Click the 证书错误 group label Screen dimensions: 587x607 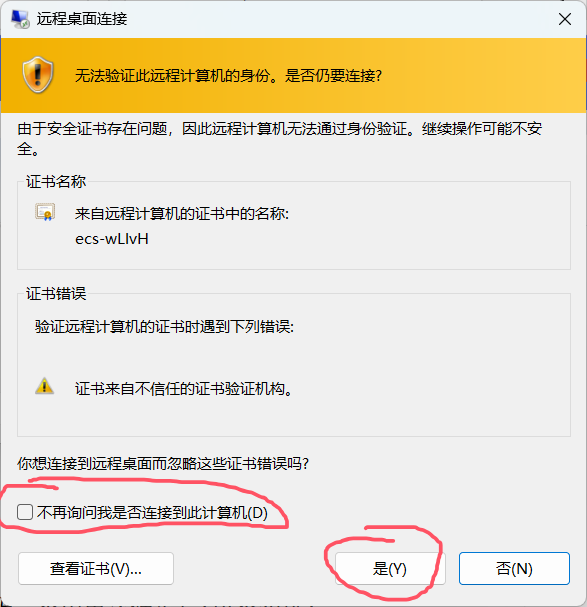pos(56,293)
